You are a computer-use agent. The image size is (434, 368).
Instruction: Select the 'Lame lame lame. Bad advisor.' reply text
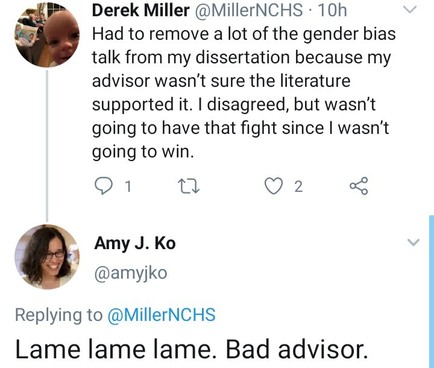point(191,349)
